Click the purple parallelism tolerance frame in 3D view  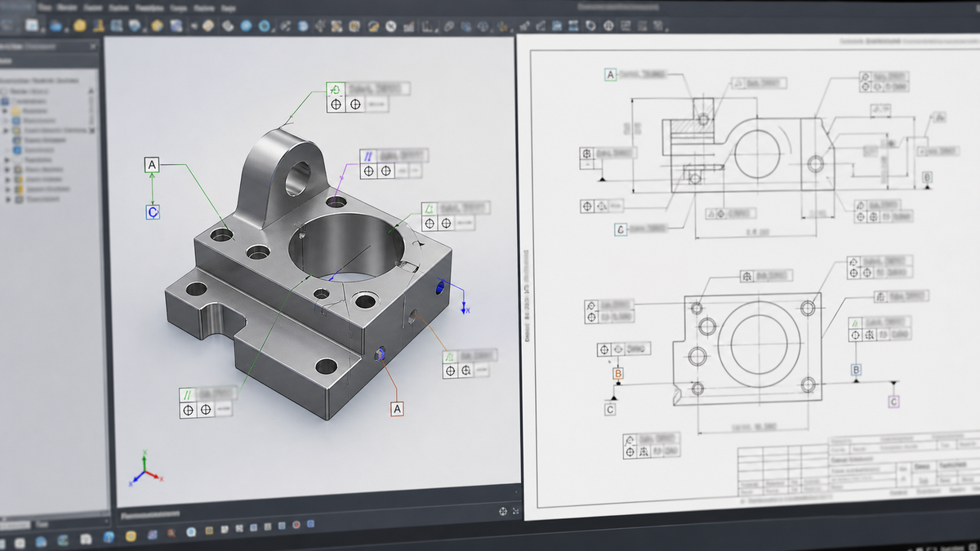click(x=394, y=163)
